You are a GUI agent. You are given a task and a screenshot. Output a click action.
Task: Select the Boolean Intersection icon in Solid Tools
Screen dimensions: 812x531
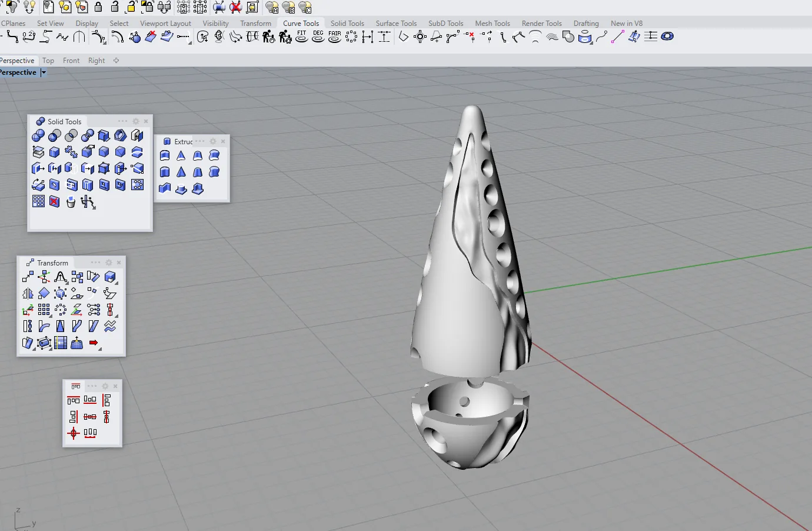[x=71, y=136]
